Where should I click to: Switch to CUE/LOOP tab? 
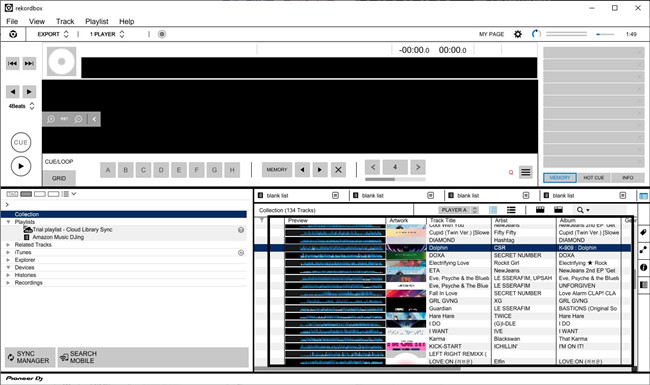pos(59,162)
